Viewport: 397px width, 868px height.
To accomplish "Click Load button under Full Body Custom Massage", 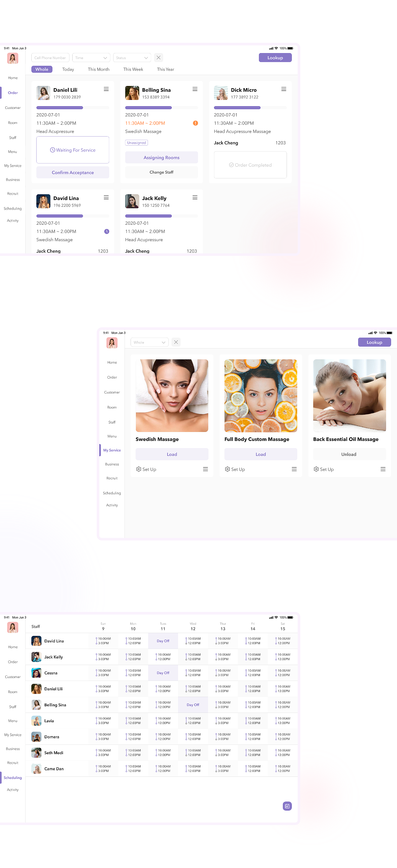I will tap(261, 454).
